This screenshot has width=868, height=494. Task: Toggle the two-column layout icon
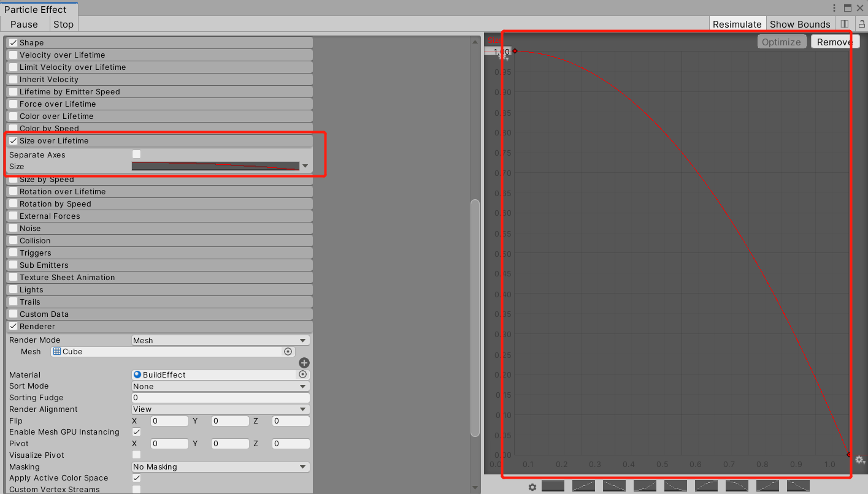click(844, 24)
